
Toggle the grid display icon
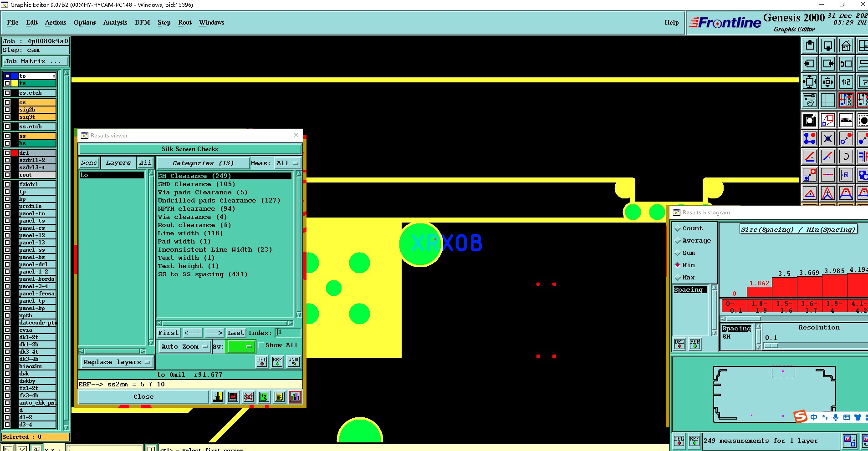coord(828,100)
